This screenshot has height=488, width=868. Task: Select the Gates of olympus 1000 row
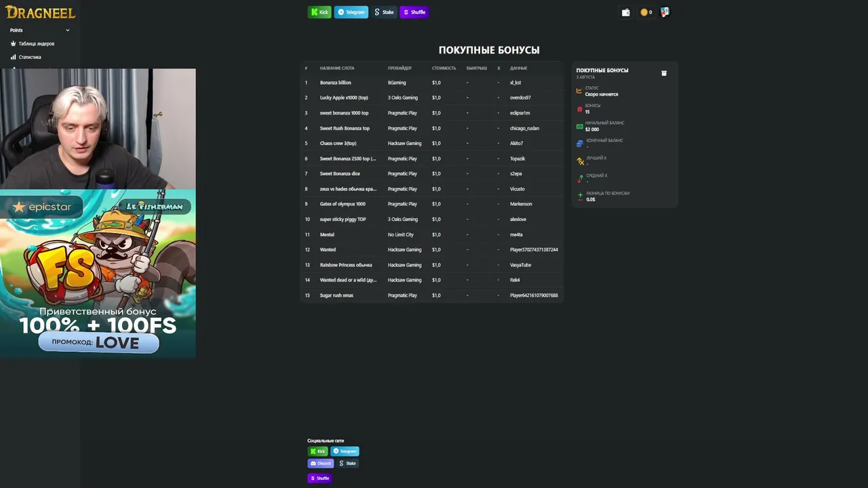(432, 204)
